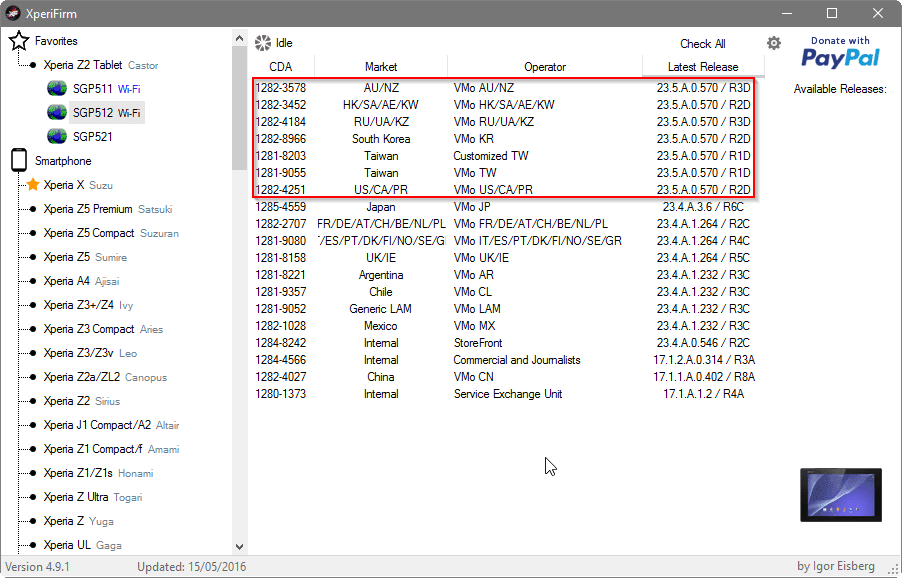This screenshot has height=578, width=902.
Task: Select the SGP511 Wi-Fi model
Action: [x=106, y=89]
